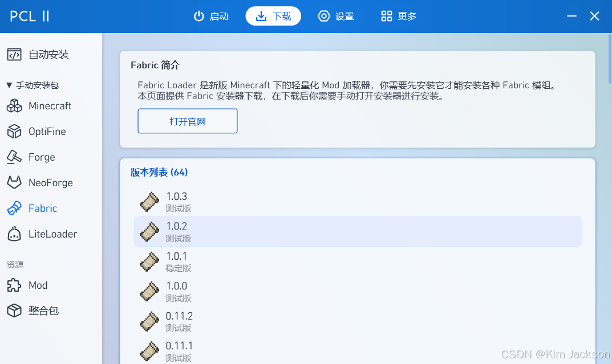Click the 整合包 package box icon
Image resolution: width=612 pixels, height=364 pixels.
click(x=14, y=310)
